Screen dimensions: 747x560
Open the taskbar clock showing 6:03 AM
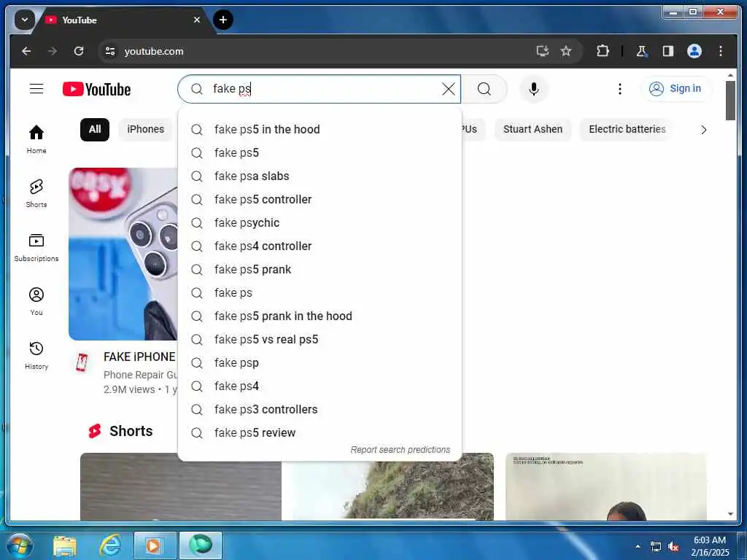coord(709,545)
